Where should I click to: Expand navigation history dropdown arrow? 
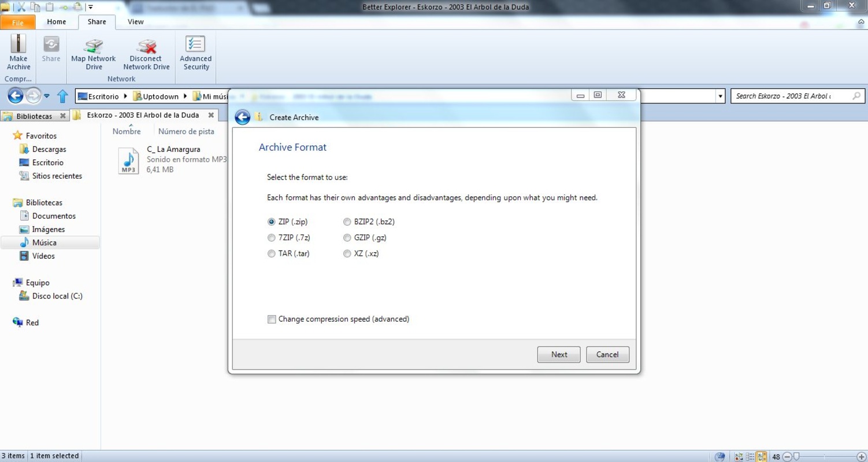tap(47, 96)
